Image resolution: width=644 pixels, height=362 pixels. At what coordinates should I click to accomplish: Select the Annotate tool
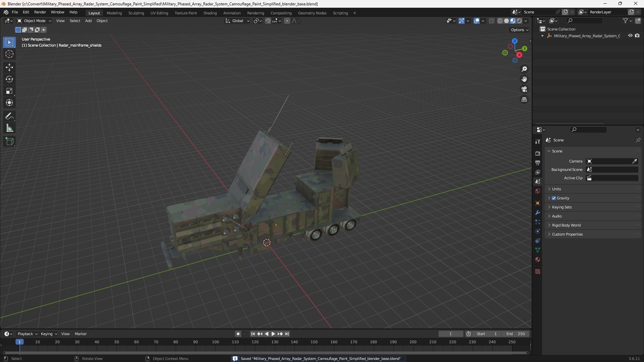point(9,116)
